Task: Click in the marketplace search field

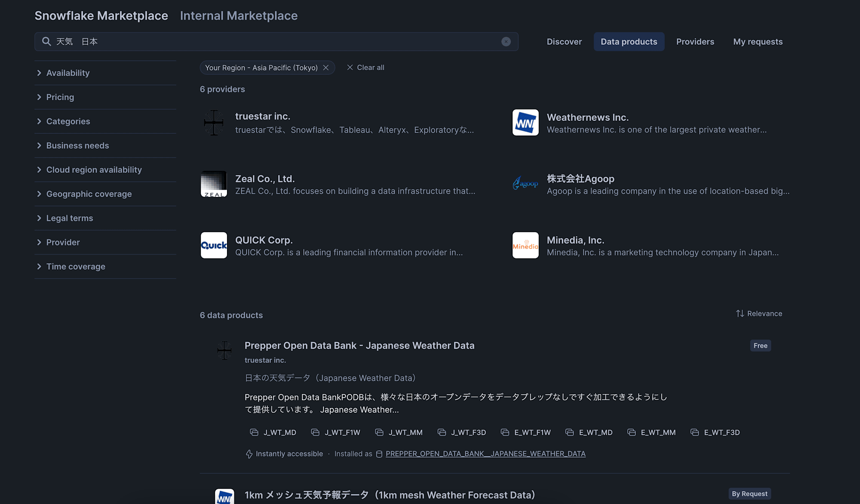Action: [276, 42]
